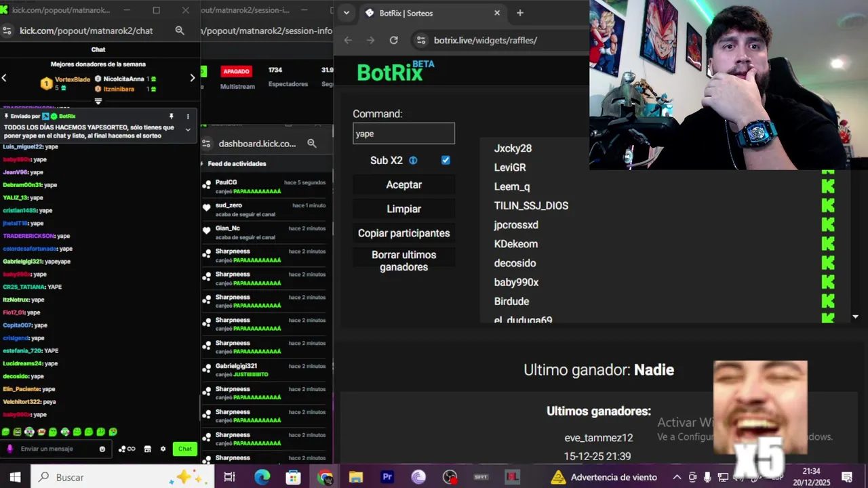Select the APAGADO multistream status
This screenshot has width=868, height=488.
(237, 71)
